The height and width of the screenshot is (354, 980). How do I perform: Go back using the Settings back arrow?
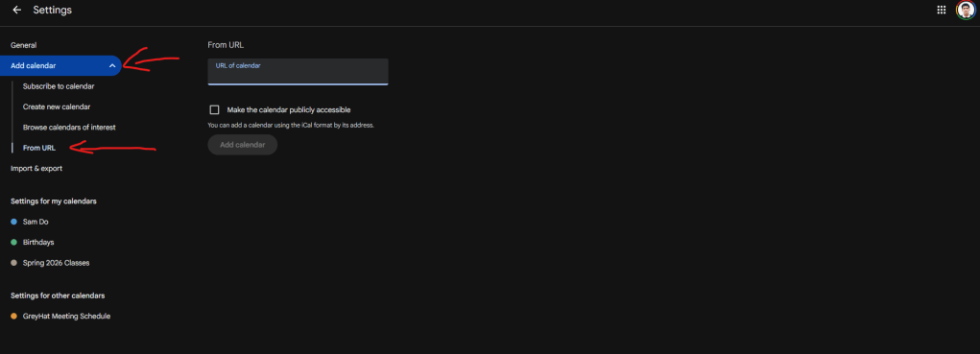pyautogui.click(x=17, y=10)
